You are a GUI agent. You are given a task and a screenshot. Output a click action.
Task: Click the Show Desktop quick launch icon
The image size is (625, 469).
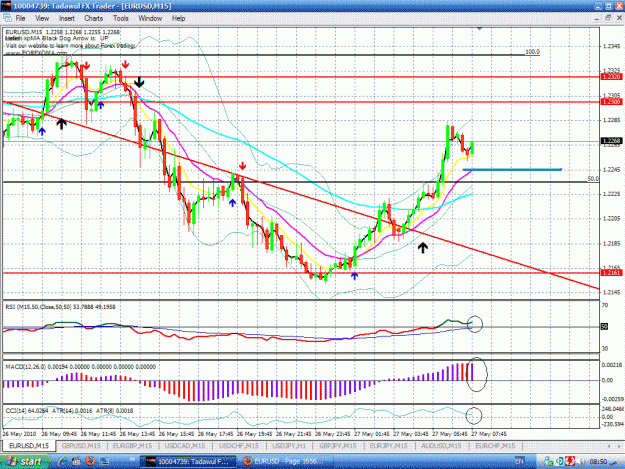(x=104, y=461)
